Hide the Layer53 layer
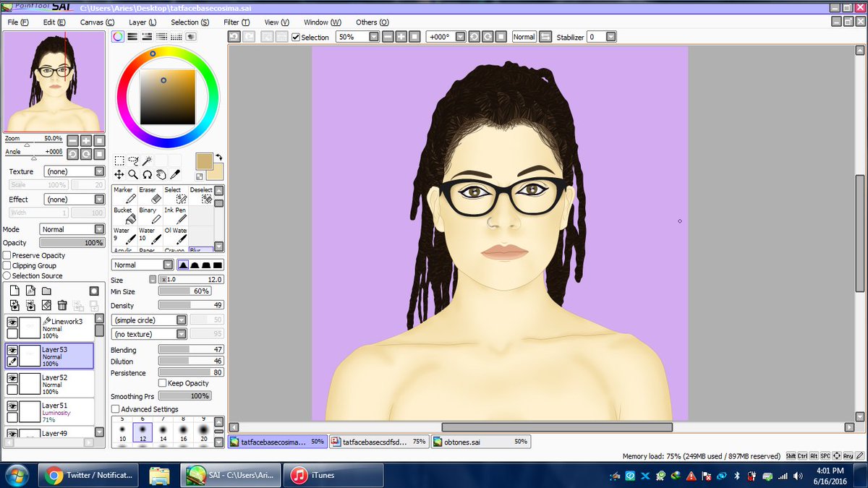 pos(12,350)
